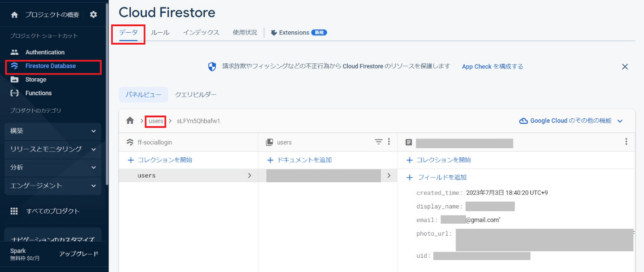644x272 pixels.
Task: Click フィールドを追加 button
Action: coord(437,178)
